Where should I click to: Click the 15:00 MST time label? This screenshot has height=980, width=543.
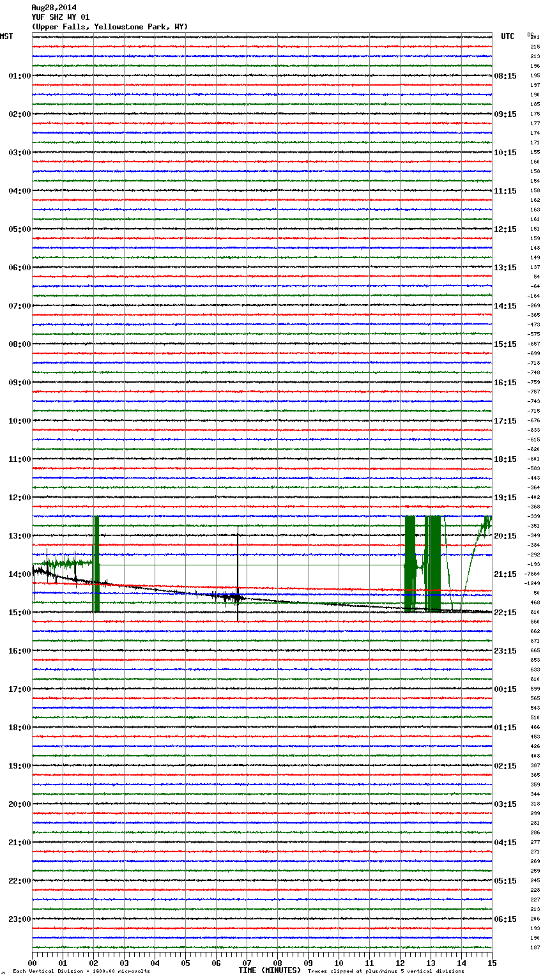pyautogui.click(x=20, y=613)
